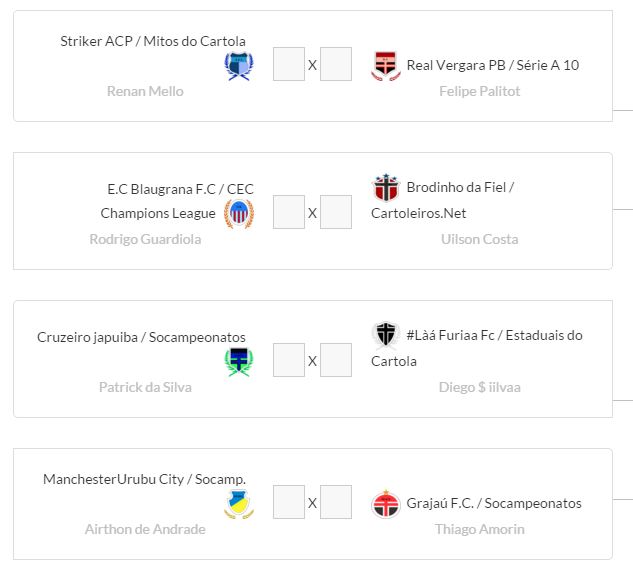Click the owner name Rodrigo Guardiola

tap(145, 239)
